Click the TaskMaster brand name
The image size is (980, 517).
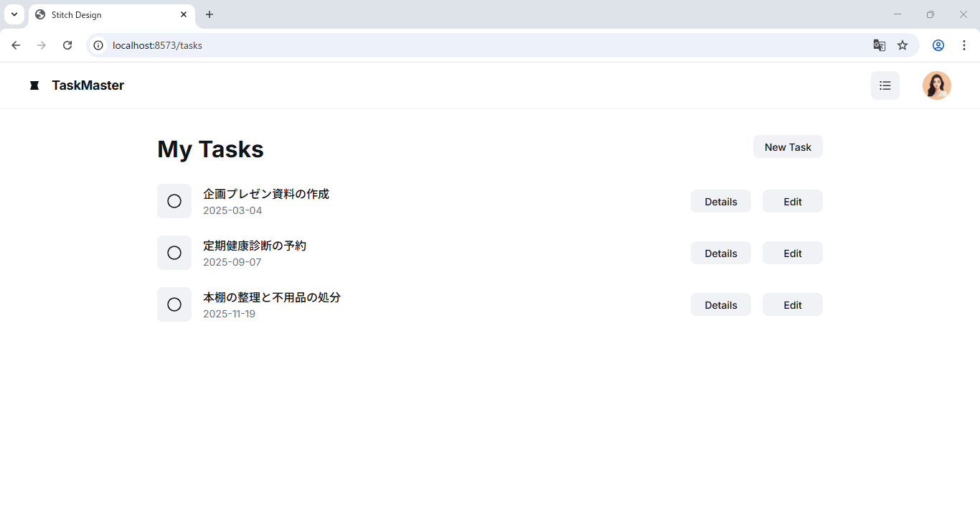pyautogui.click(x=88, y=85)
